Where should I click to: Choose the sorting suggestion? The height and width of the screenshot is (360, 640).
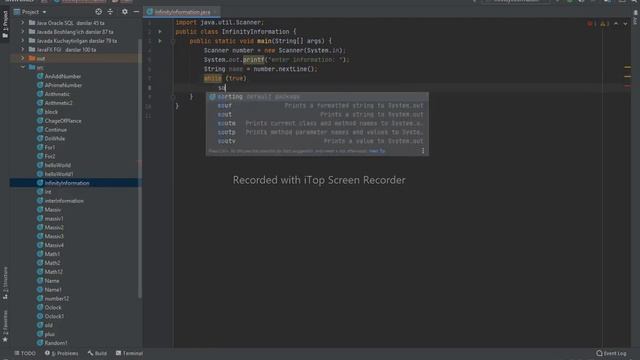click(317, 97)
